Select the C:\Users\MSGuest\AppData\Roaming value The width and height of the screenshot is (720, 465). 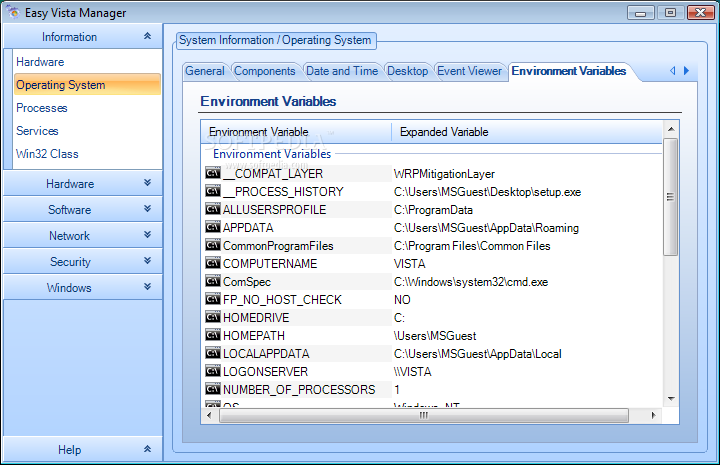(486, 228)
